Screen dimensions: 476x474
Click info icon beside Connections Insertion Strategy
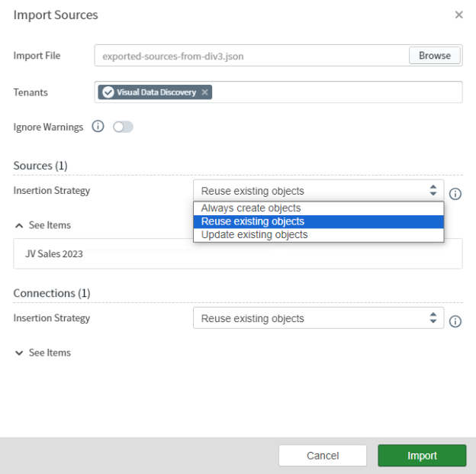coord(455,321)
